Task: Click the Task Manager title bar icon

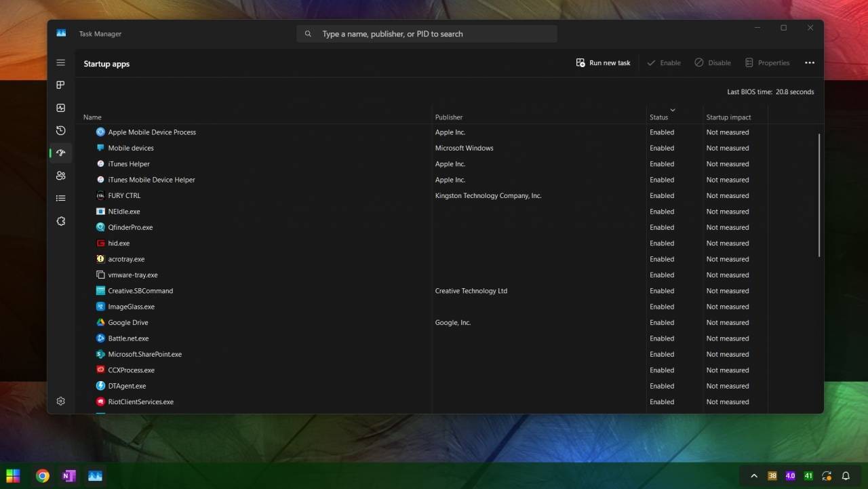Action: click(61, 33)
